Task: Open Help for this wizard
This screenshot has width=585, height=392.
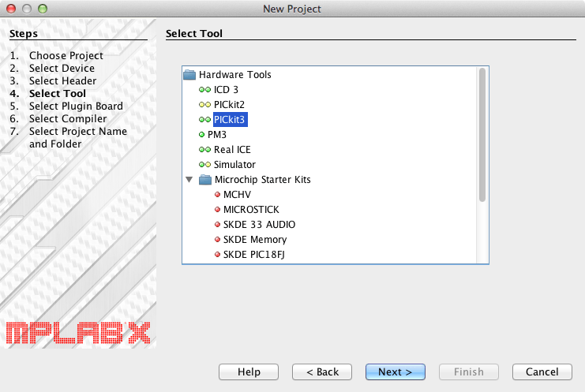Action: [249, 371]
